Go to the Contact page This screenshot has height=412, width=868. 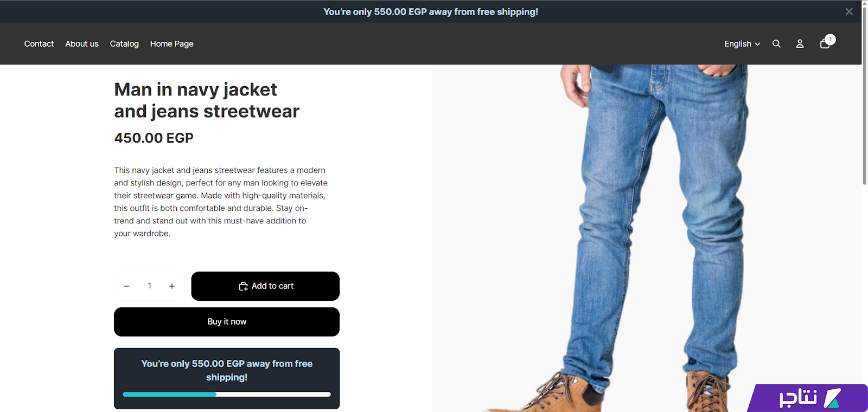(x=39, y=44)
